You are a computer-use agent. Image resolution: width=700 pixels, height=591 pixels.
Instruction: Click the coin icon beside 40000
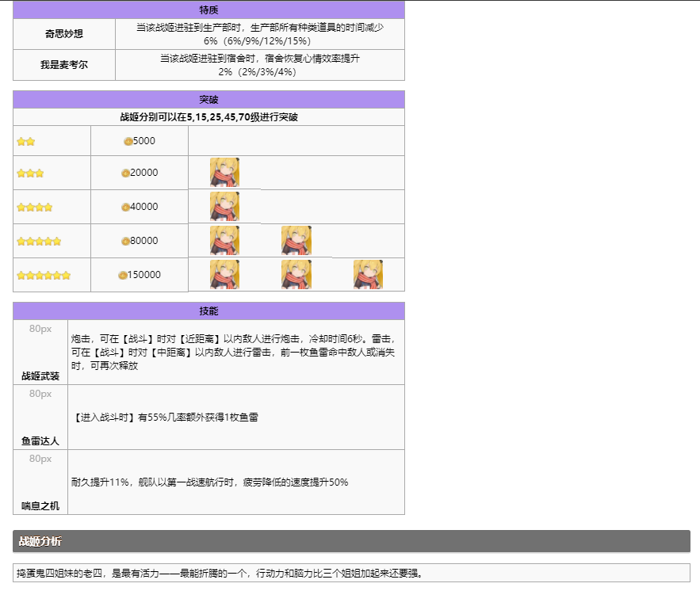[x=125, y=208]
